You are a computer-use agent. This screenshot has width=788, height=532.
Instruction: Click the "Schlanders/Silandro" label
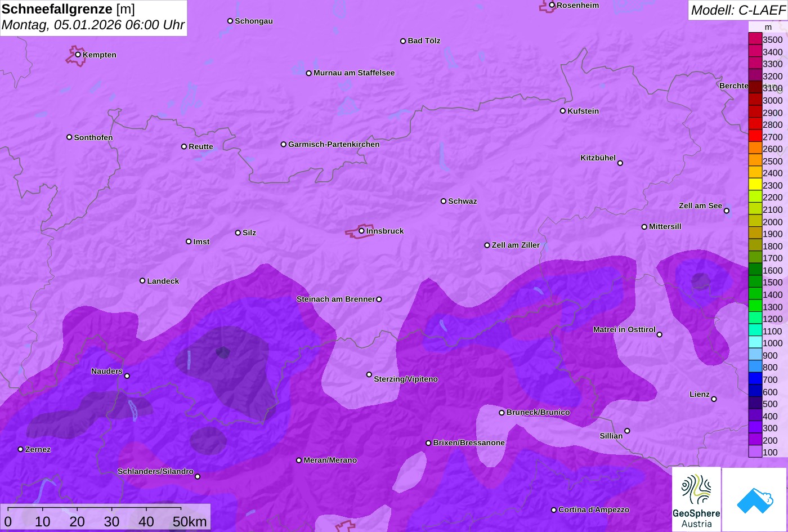[155, 471]
